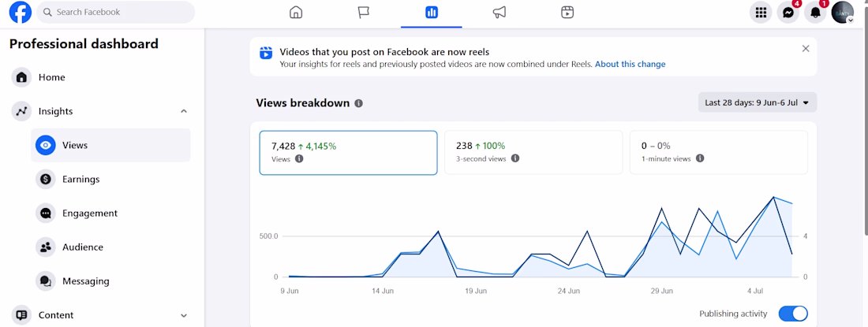Open the nine-dot apps menu icon
Screen dimensions: 868x327
(x=761, y=12)
